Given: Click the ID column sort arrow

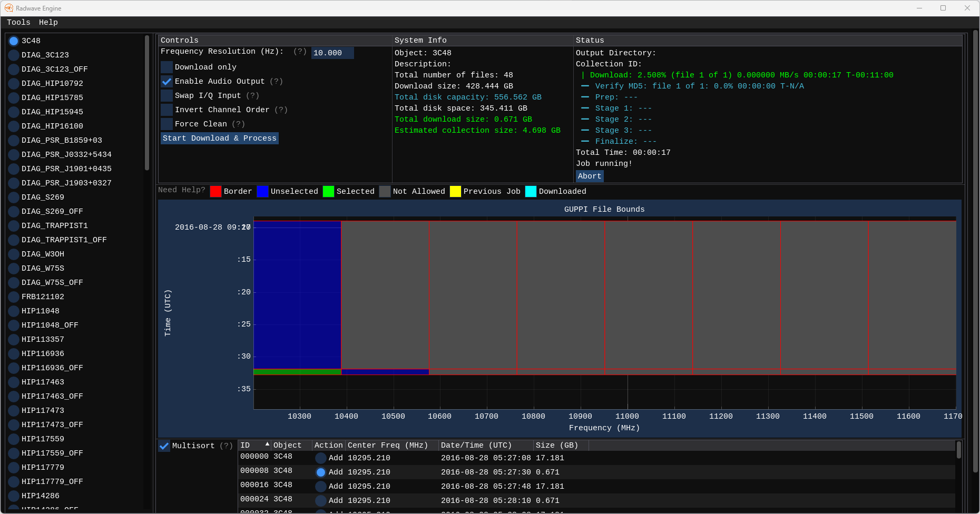Looking at the screenshot, I should pos(267,444).
